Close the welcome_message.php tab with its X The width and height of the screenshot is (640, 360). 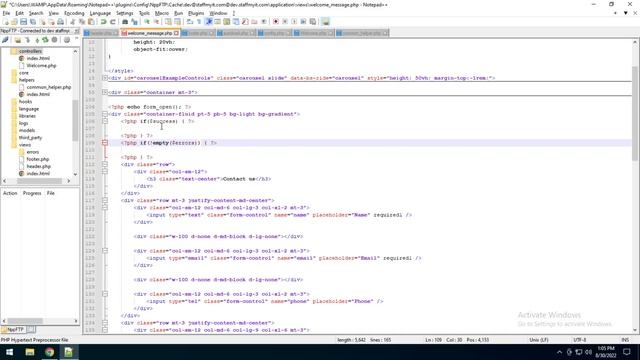click(x=176, y=33)
